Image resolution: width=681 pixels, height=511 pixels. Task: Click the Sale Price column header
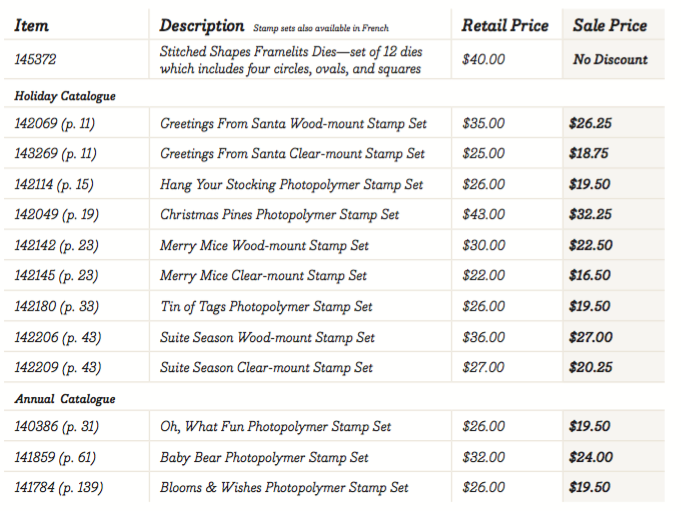(x=610, y=26)
